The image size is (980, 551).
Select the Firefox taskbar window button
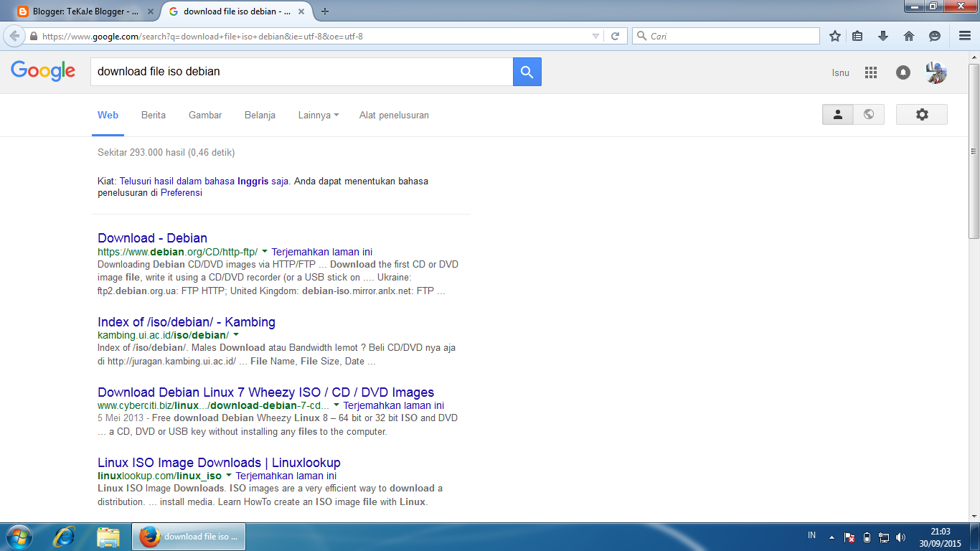[189, 537]
